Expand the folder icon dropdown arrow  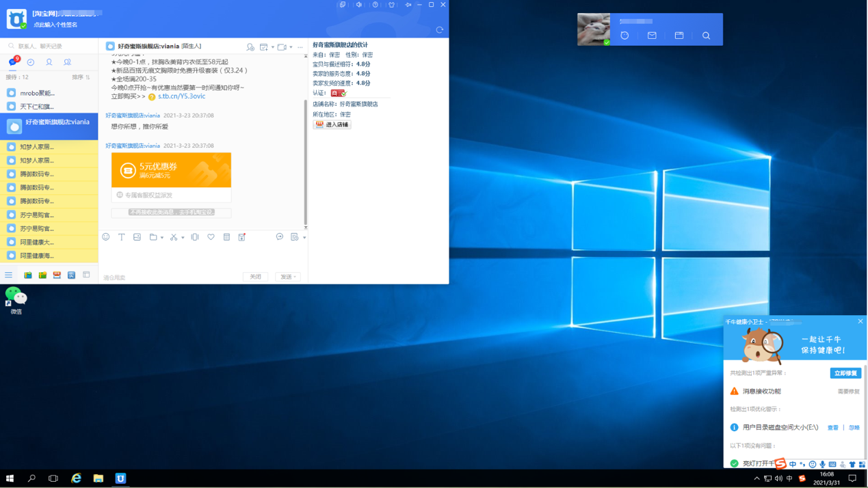click(161, 238)
